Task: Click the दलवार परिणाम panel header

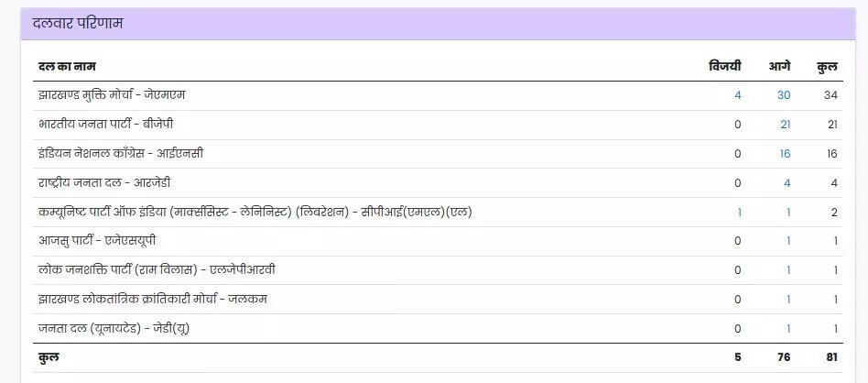Action: (x=438, y=24)
